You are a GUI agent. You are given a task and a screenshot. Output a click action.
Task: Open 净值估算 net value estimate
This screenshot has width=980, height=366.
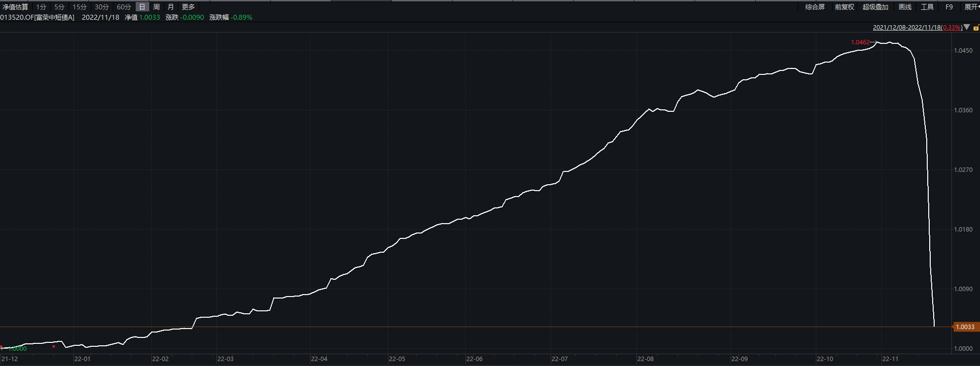15,7
